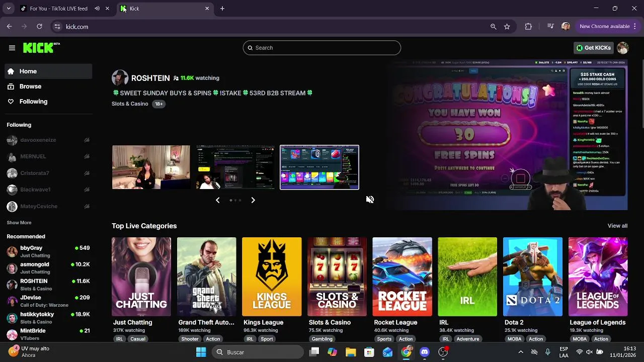Open the tab search dropdown arrow

[x=9, y=9]
